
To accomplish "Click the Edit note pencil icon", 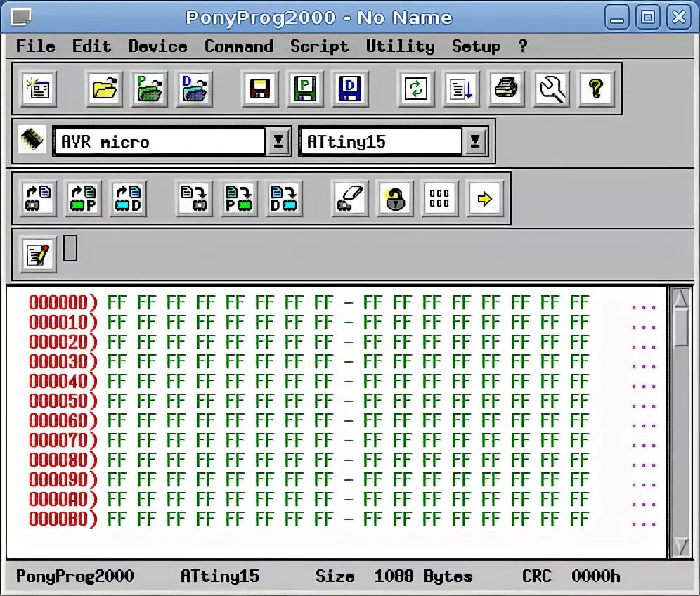I will (39, 254).
